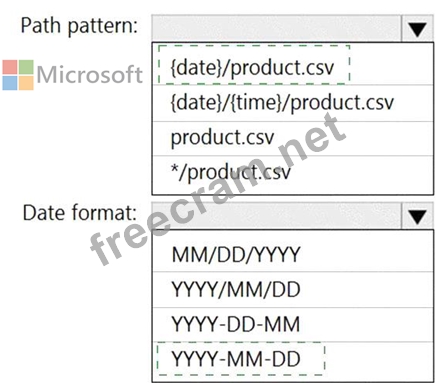Choose {date}/{time}/product.csv option

pos(292,103)
